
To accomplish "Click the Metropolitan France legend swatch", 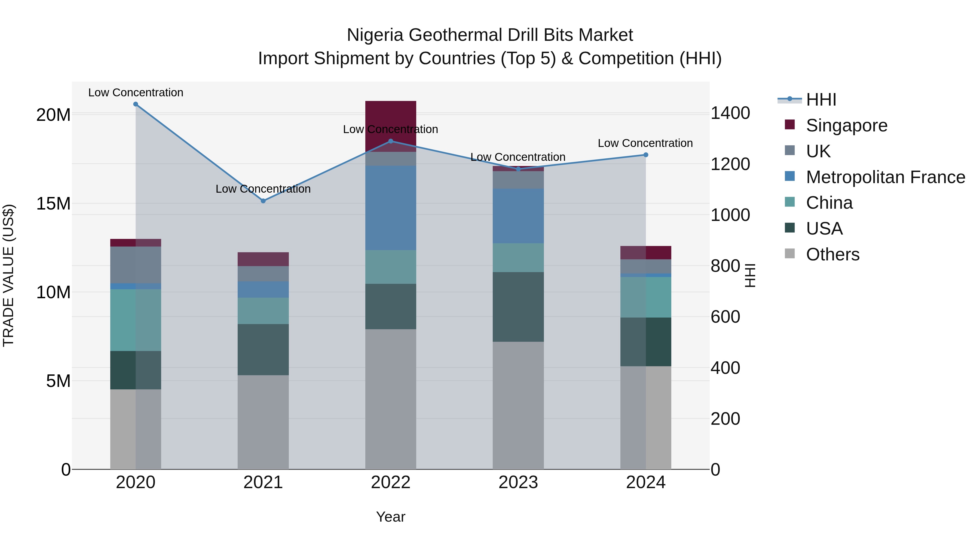I will (790, 176).
